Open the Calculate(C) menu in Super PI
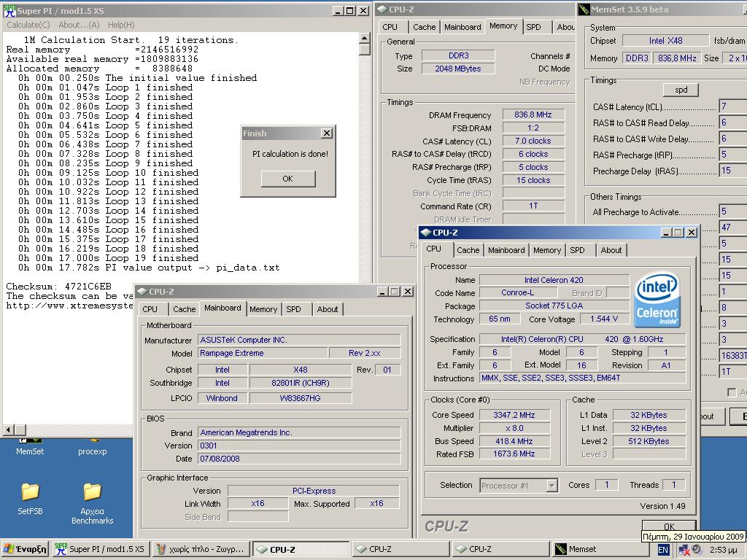The image size is (747, 560). tap(28, 25)
